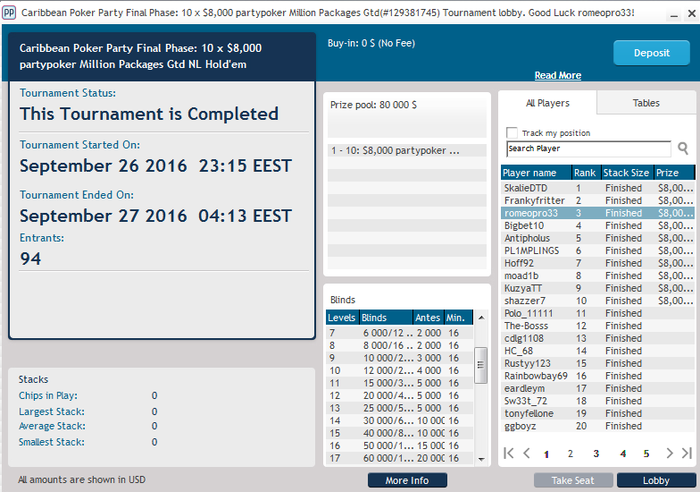Click prize row 1 - 10 $8,000 partypoker
This screenshot has height=492, width=700.
pos(407,150)
